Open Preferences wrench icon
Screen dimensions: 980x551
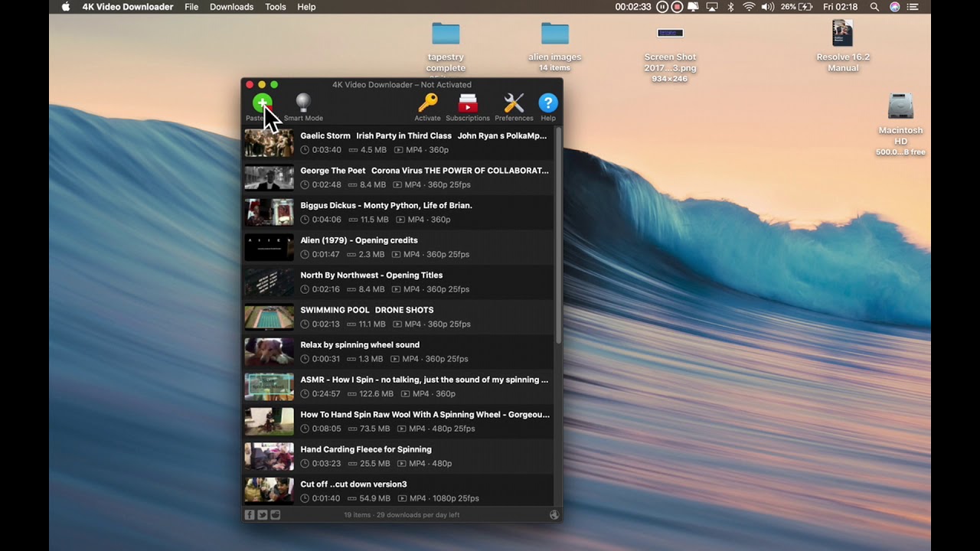514,103
